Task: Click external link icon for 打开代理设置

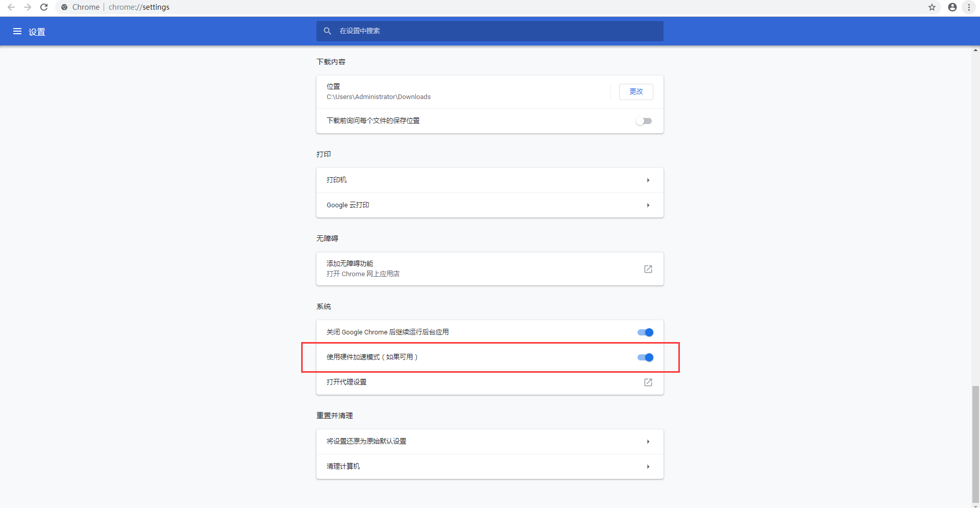Action: pyautogui.click(x=648, y=382)
